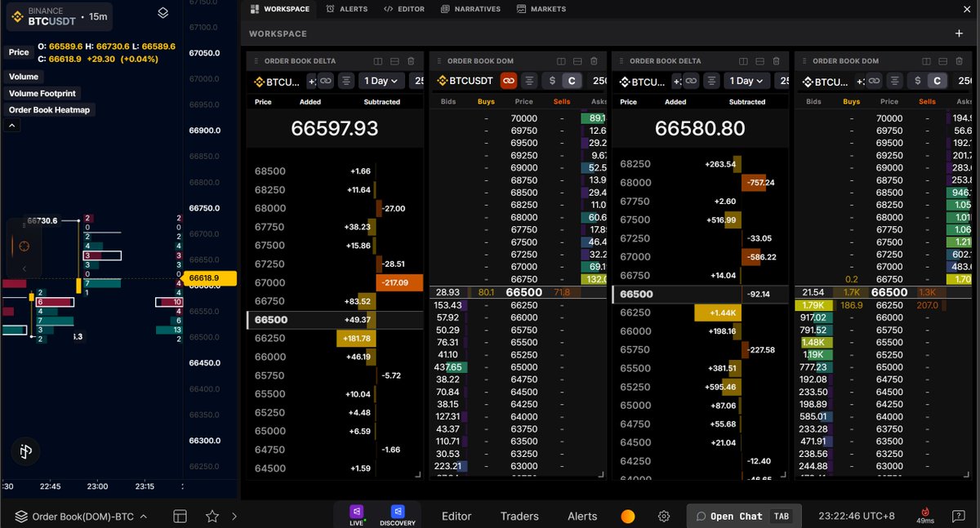The image size is (980, 528).
Task: Click the layers icon in the chart header
Action: click(x=163, y=13)
